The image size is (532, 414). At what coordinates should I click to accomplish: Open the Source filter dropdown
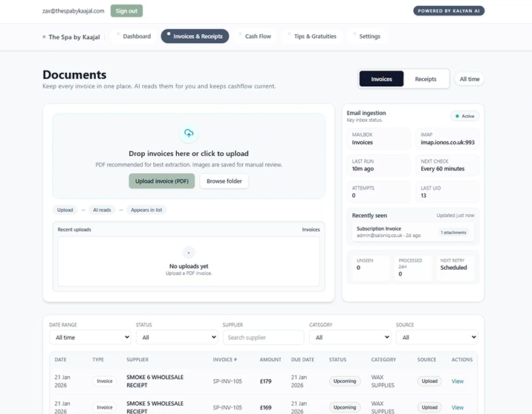[436, 337]
